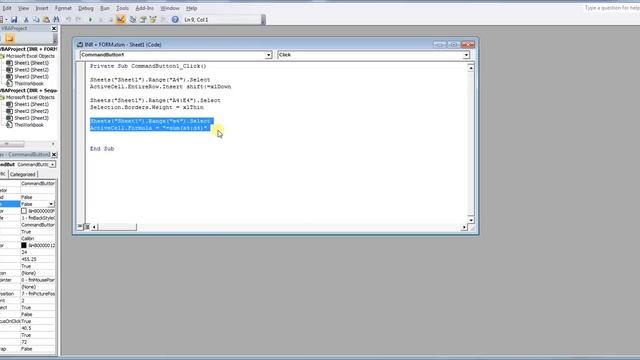
Task: Paste from clipboard toolbar icon
Action: click(46, 19)
